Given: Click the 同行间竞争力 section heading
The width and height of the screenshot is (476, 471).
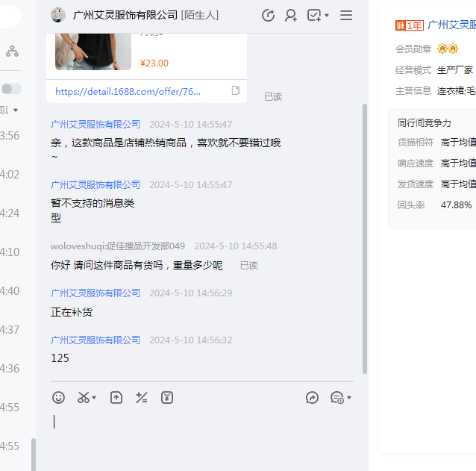Looking at the screenshot, I should [424, 123].
